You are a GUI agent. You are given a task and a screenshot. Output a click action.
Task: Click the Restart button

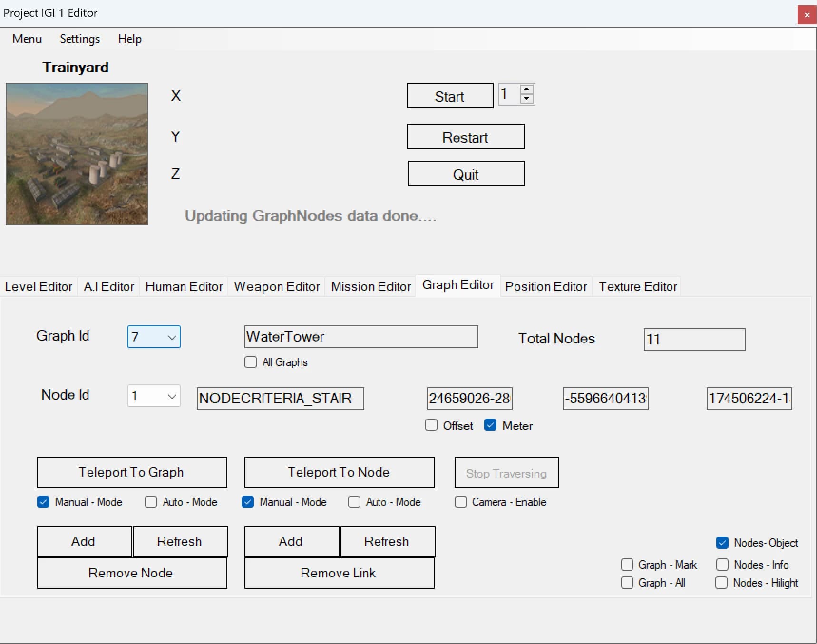coord(466,137)
